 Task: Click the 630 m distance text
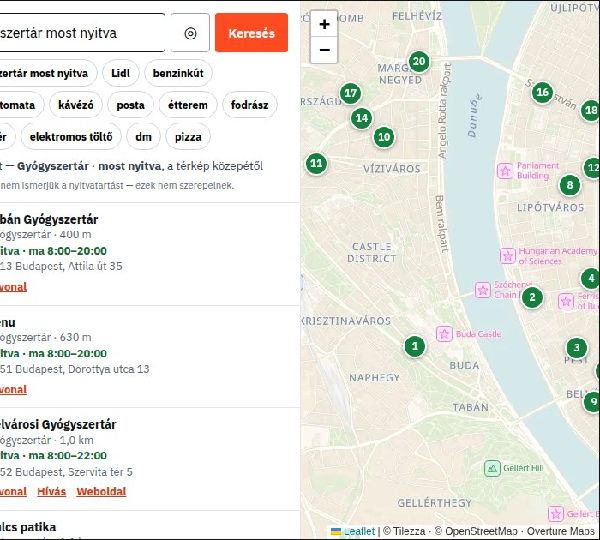click(x=75, y=337)
